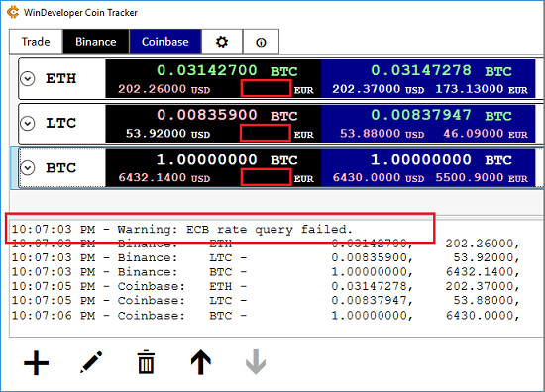The width and height of the screenshot is (545, 392).
Task: Click Coinbase ETH price 0.03147278 BTC
Action: (x=441, y=70)
